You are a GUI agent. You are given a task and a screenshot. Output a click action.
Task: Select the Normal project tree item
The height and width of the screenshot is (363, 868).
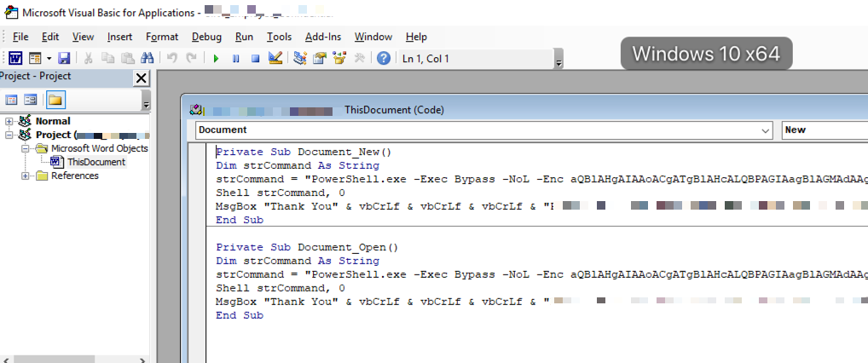[x=53, y=121]
